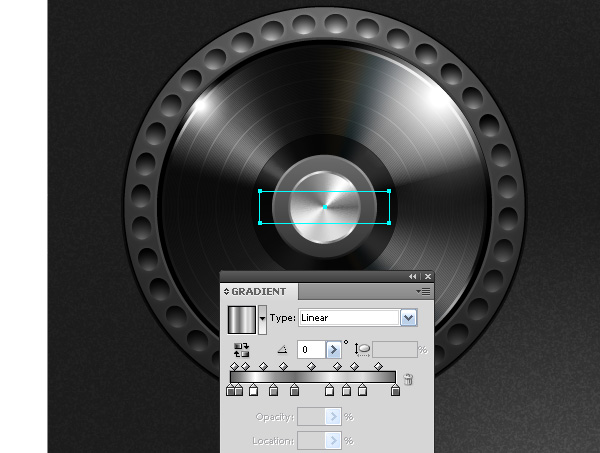Open the Location value dropdown arrow
The height and width of the screenshot is (453, 600).
pyautogui.click(x=333, y=441)
